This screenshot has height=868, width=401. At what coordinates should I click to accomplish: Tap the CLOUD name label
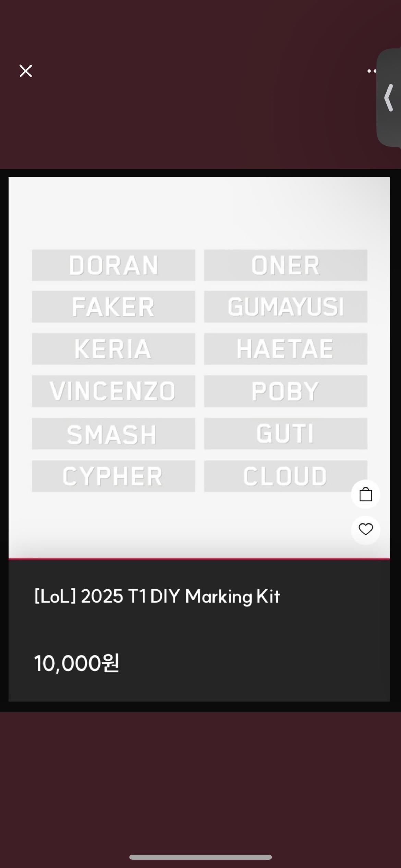[286, 476]
